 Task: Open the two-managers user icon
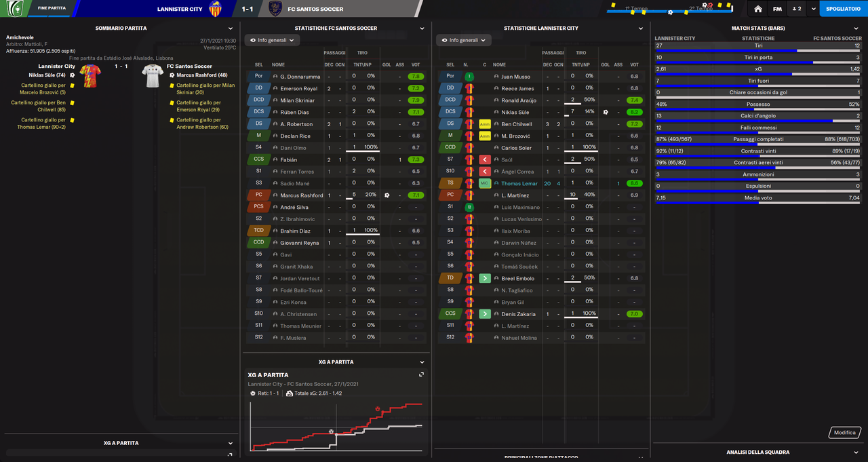tap(797, 9)
